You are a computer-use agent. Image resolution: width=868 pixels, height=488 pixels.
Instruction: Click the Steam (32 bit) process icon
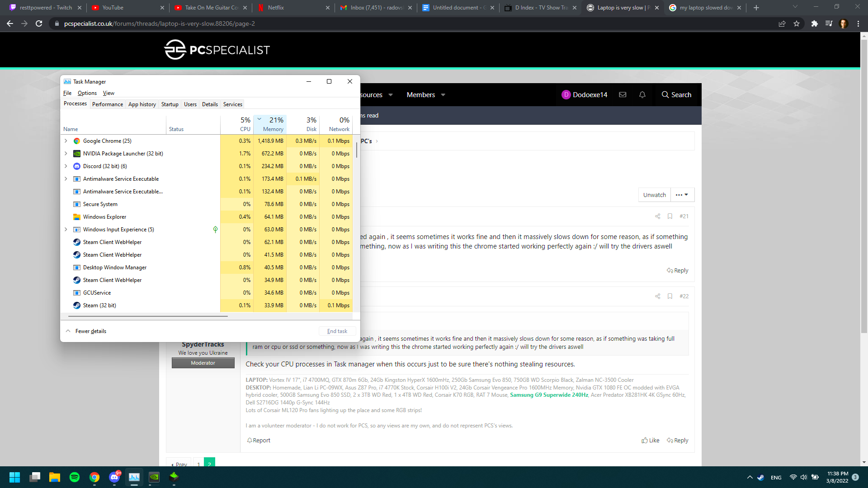(77, 305)
